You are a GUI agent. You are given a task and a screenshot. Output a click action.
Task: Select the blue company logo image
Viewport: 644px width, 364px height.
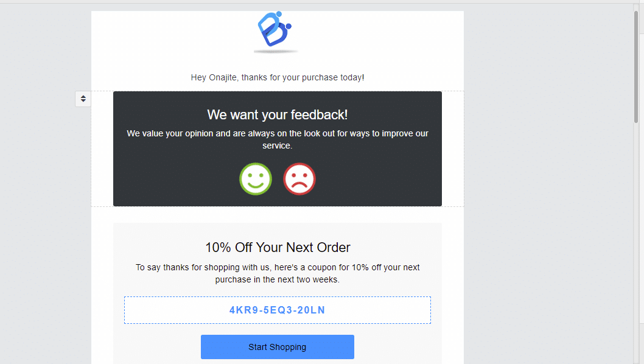coord(275,29)
